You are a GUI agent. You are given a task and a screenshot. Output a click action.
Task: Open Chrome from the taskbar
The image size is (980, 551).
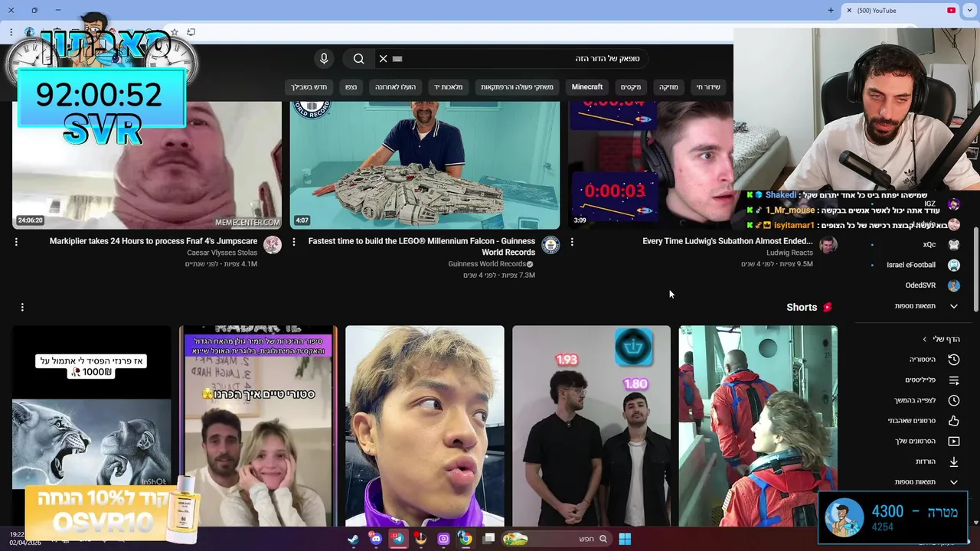click(x=465, y=539)
